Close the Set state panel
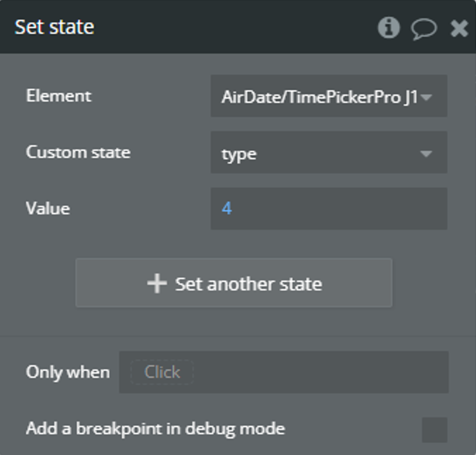 pos(459,28)
